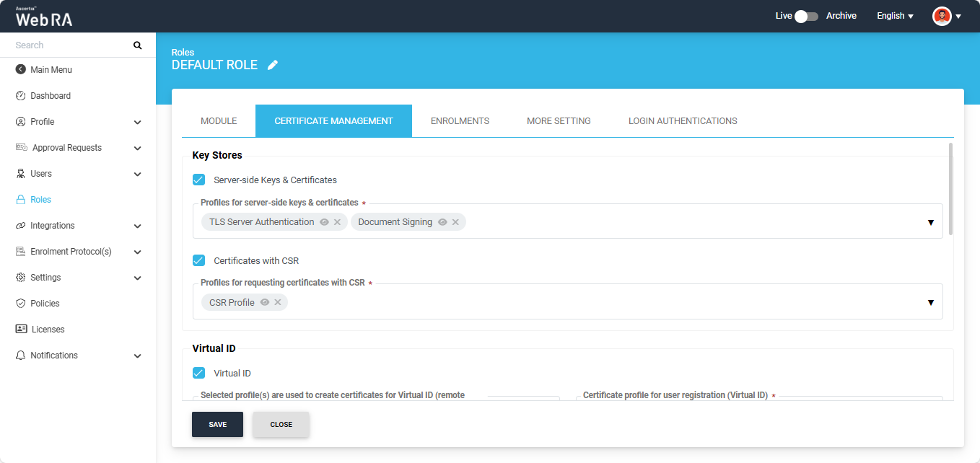Uncheck Certificates with CSR checkbox
Viewport: 980px width, 463px height.
199,260
